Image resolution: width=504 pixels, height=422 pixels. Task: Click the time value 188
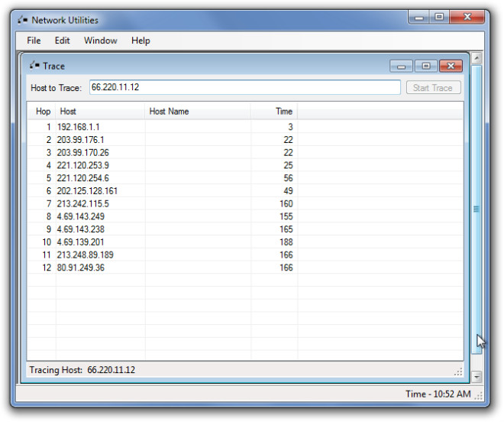286,242
